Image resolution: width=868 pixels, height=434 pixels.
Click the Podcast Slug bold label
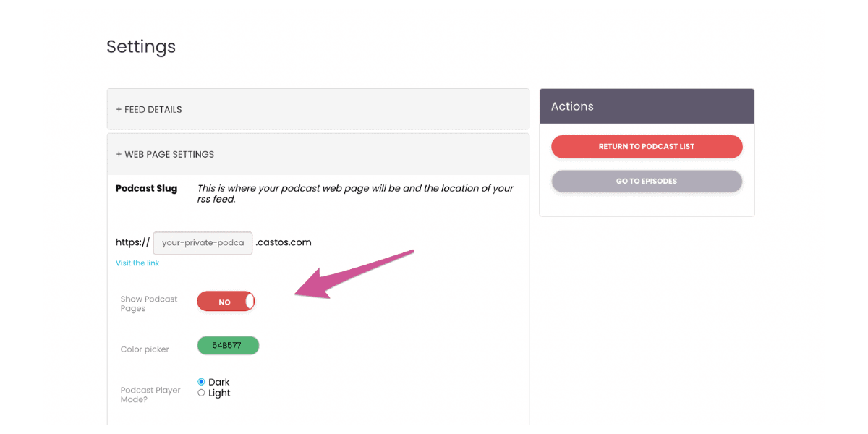pos(146,188)
